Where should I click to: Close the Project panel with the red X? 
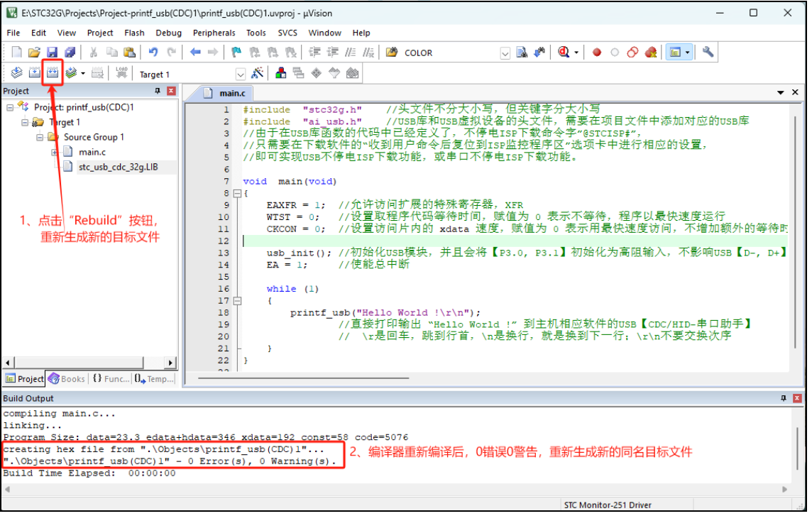click(x=172, y=91)
